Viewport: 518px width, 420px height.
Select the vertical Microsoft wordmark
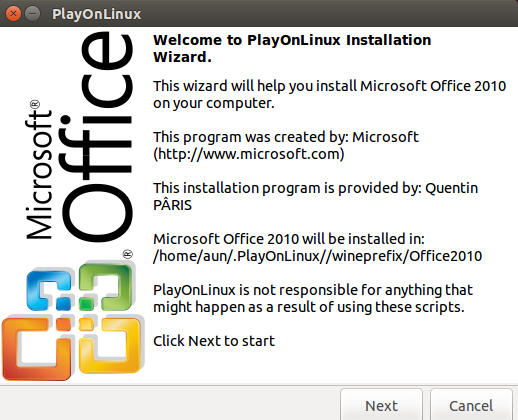[x=39, y=174]
